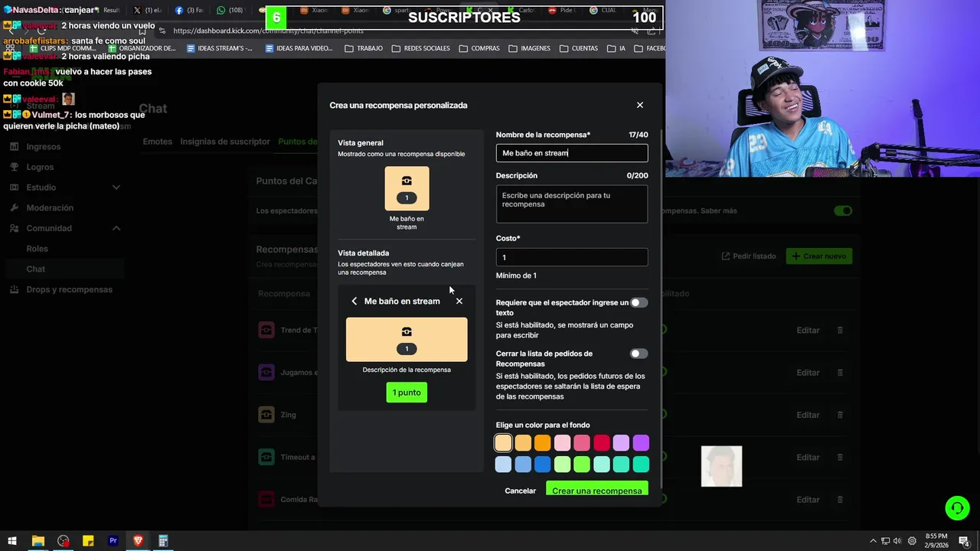The image size is (980, 551).
Task: Click trash icon in Zing row
Action: [x=840, y=415]
